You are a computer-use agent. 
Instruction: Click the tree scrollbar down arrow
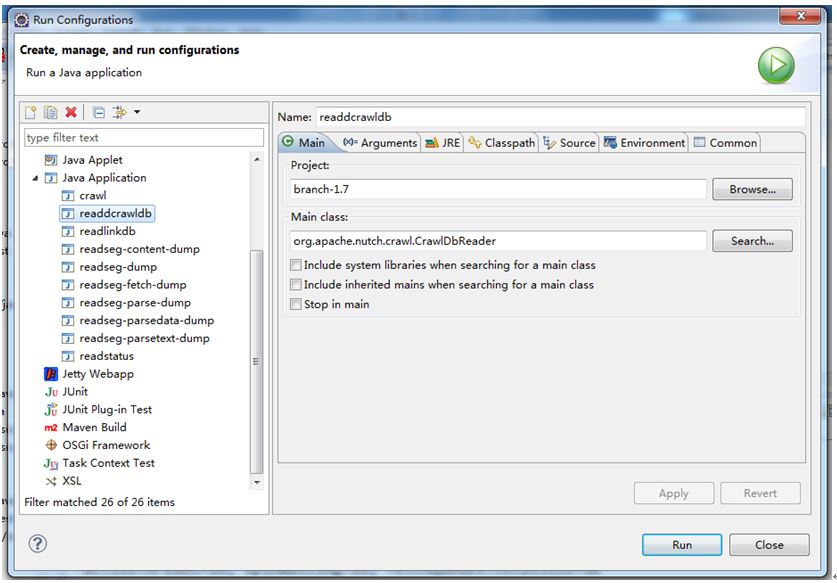[256, 482]
